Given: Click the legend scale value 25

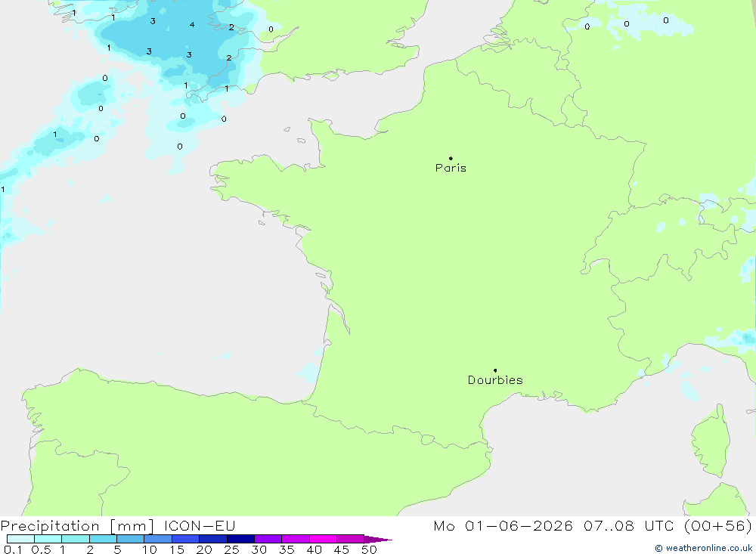Looking at the screenshot, I should click(x=231, y=549).
